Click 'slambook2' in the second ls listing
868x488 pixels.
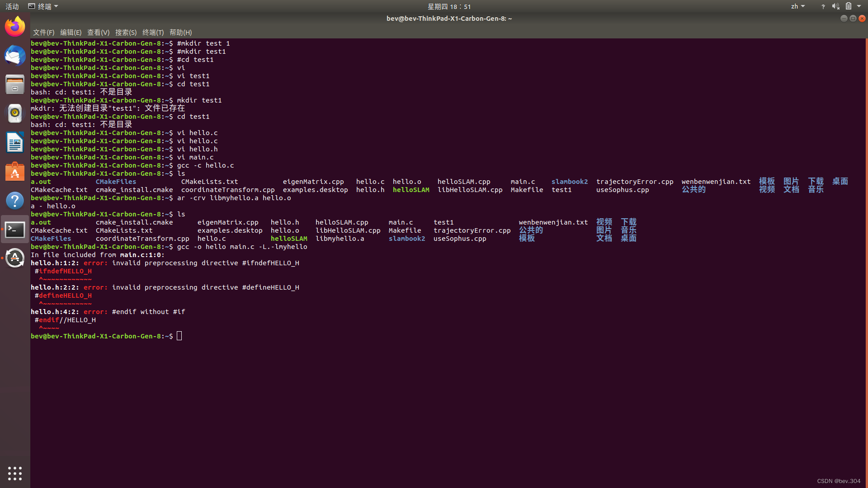(x=407, y=239)
